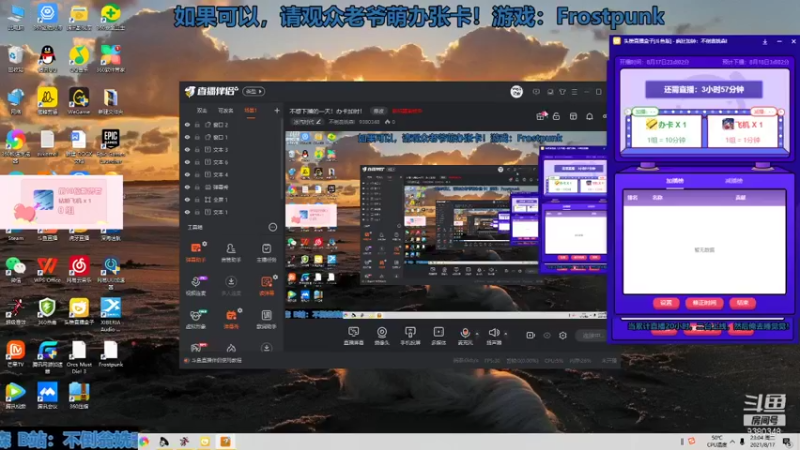Lock the 文本 4 source
This screenshot has width=800, height=450.
[197, 174]
